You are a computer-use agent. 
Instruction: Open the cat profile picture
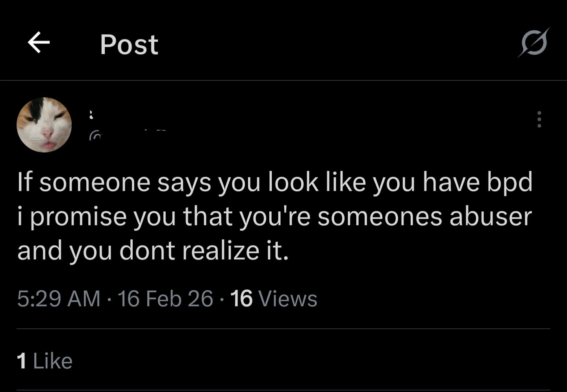(x=44, y=125)
